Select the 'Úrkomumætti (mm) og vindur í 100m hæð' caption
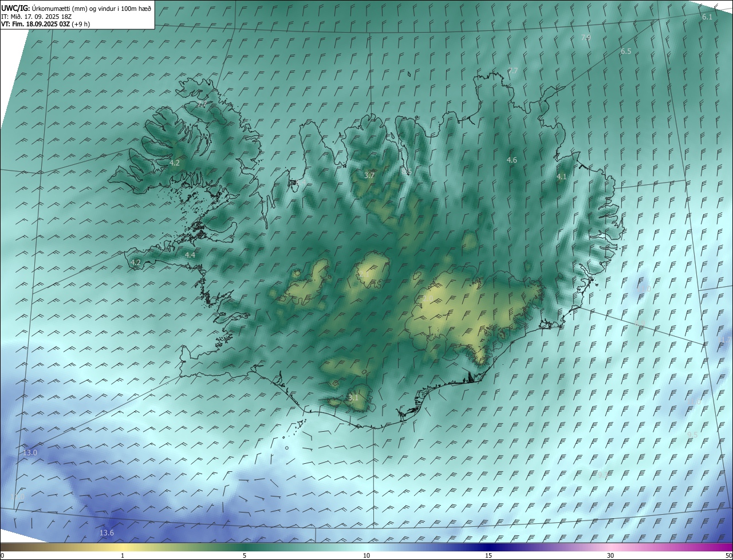The width and height of the screenshot is (733, 560). (x=92, y=7)
